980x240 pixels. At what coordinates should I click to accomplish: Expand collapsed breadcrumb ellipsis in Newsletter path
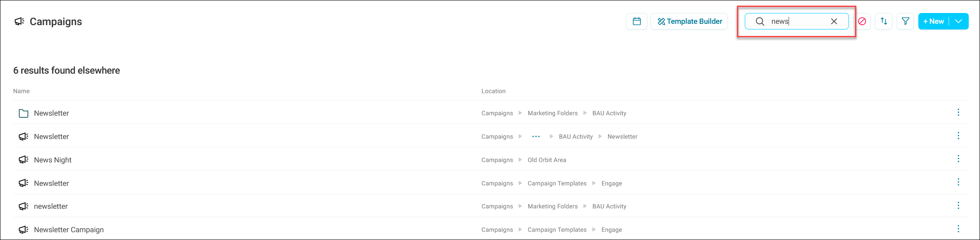(x=536, y=136)
